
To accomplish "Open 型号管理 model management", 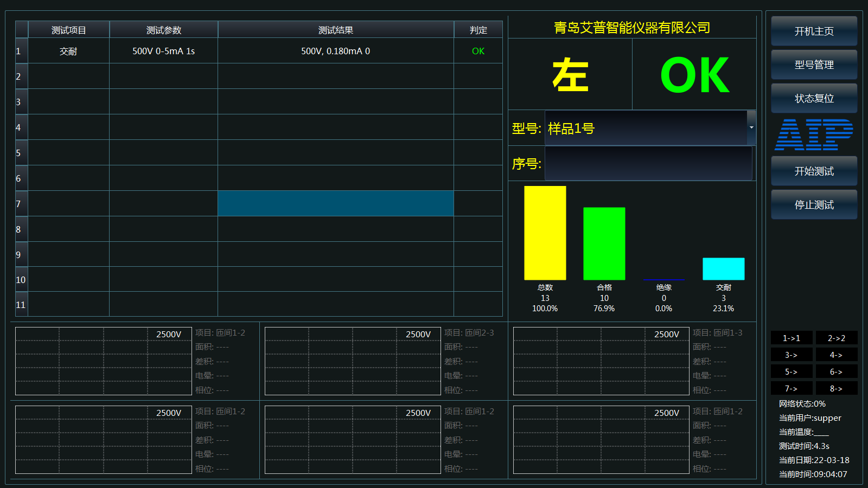I will pyautogui.click(x=814, y=65).
